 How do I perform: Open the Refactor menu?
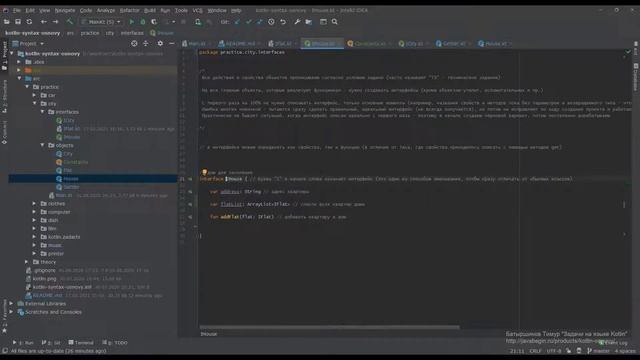(129, 10)
